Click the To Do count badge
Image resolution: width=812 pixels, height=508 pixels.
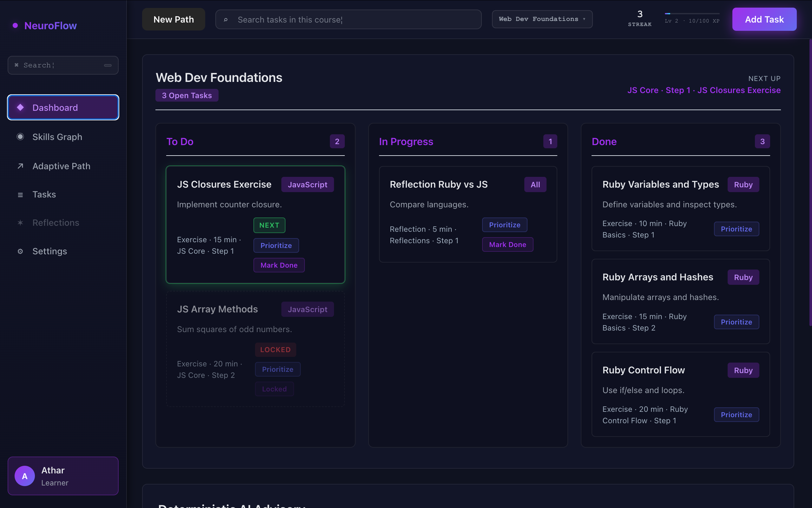click(x=337, y=142)
